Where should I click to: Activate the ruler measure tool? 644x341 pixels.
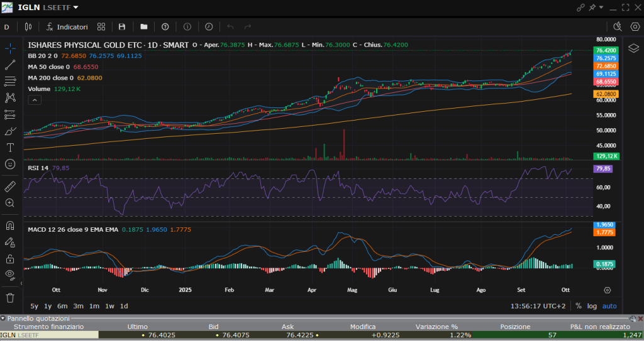(x=10, y=187)
